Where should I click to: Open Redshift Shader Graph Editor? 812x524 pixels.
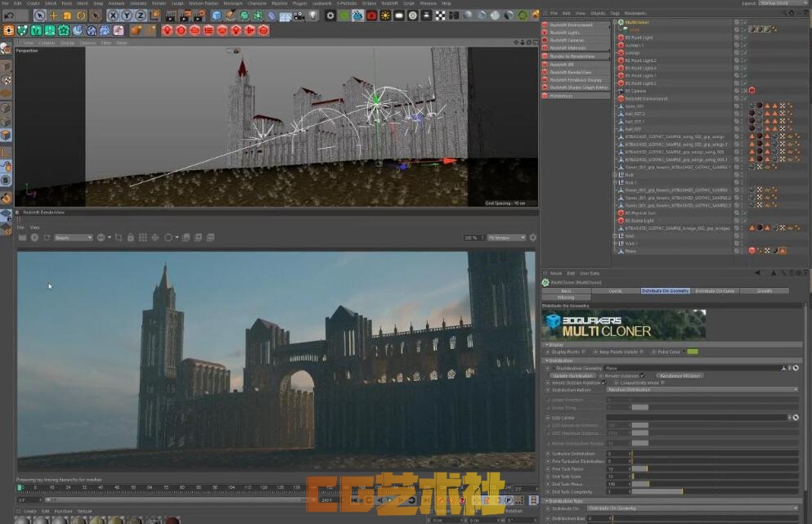tap(576, 88)
